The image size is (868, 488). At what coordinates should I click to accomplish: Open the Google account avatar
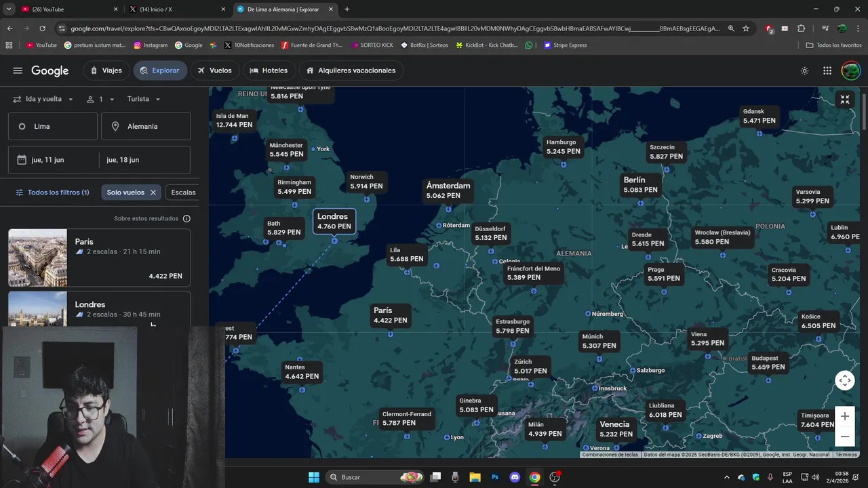coord(850,70)
